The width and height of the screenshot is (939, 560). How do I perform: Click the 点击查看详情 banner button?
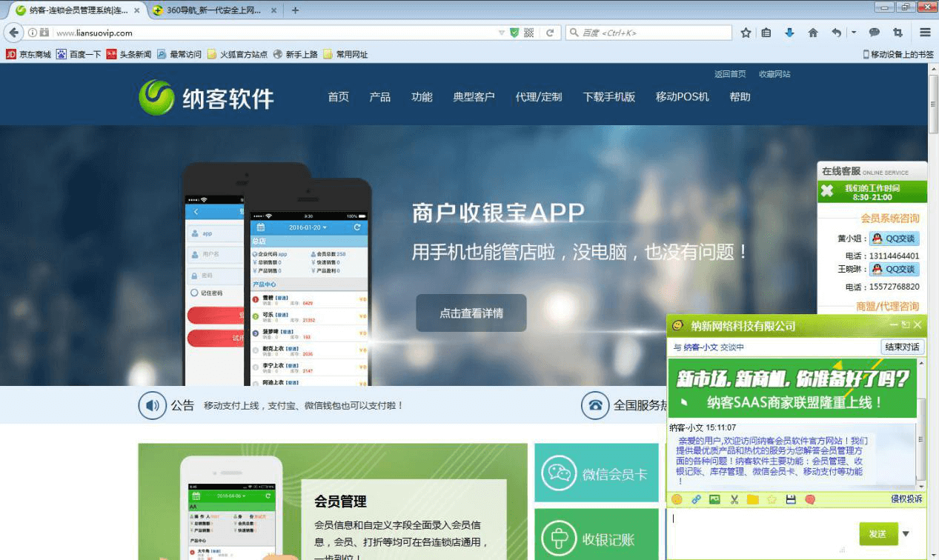point(471,313)
